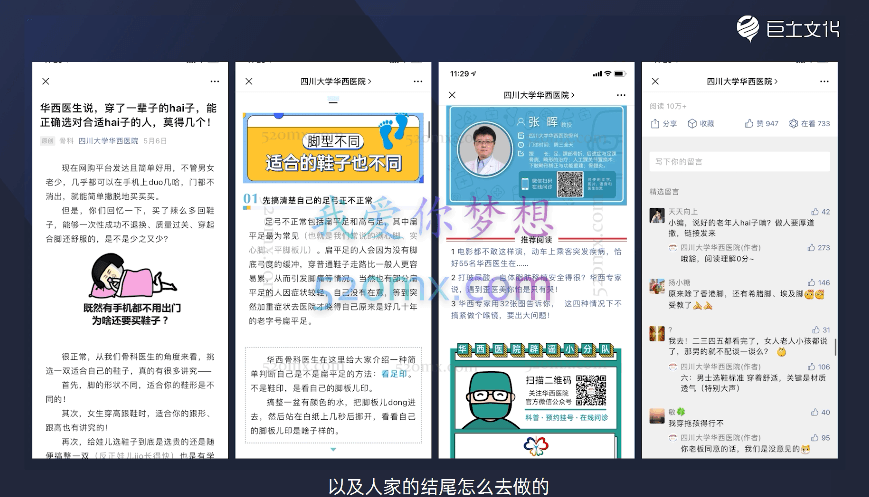Tap the 骨科 label beside the 原创 tag
This screenshot has width=869, height=497.
pyautogui.click(x=67, y=141)
